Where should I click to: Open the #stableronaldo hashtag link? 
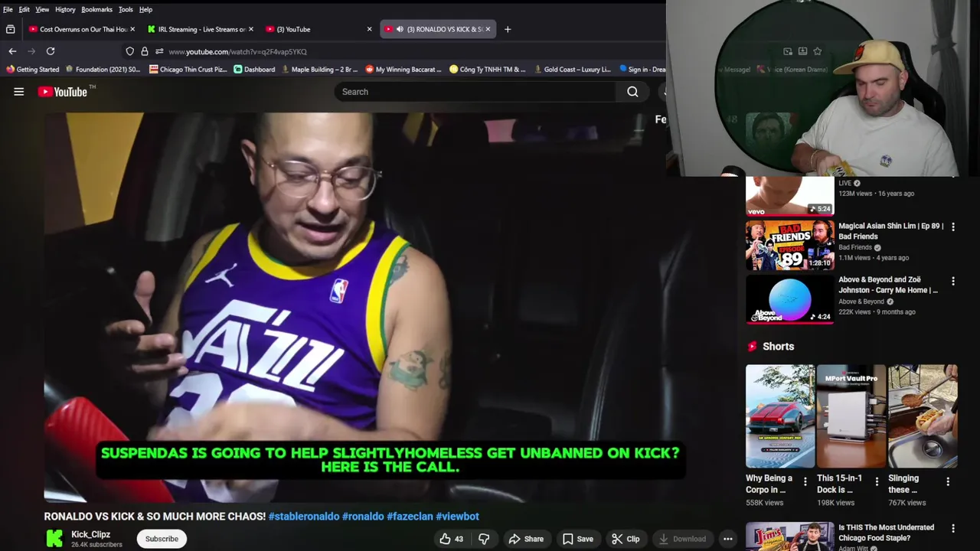[x=304, y=517]
